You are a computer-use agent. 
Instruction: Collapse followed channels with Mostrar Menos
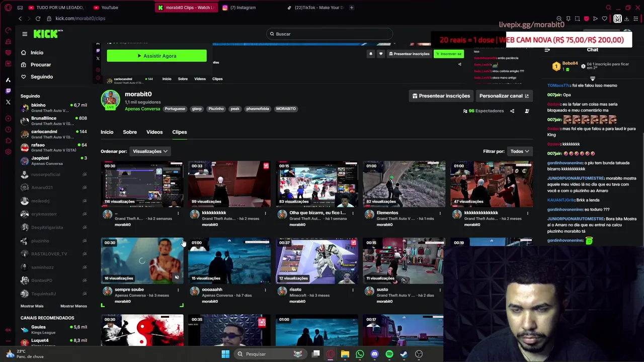[x=73, y=306]
